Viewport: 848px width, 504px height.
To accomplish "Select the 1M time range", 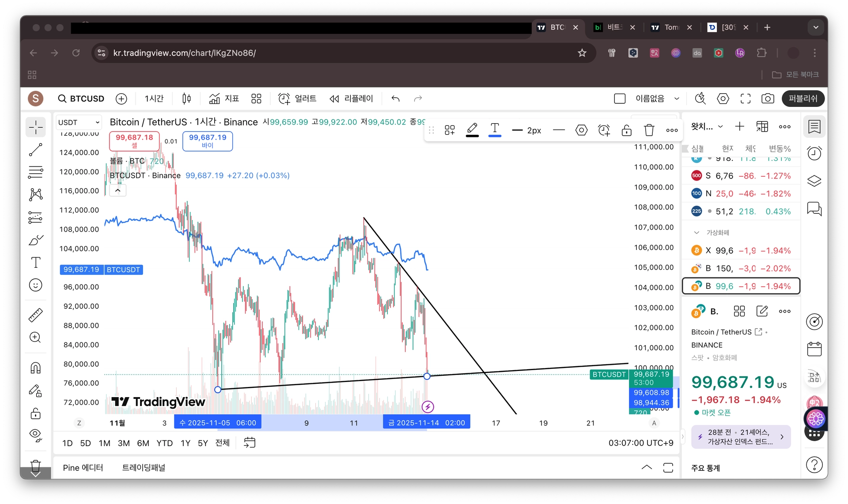I will [x=104, y=443].
